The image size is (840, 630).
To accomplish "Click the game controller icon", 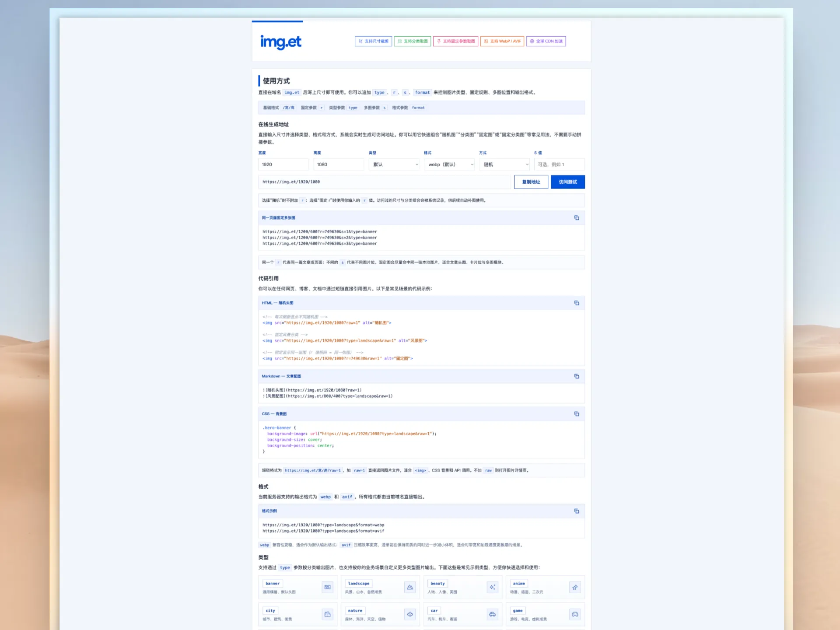I will [x=575, y=614].
